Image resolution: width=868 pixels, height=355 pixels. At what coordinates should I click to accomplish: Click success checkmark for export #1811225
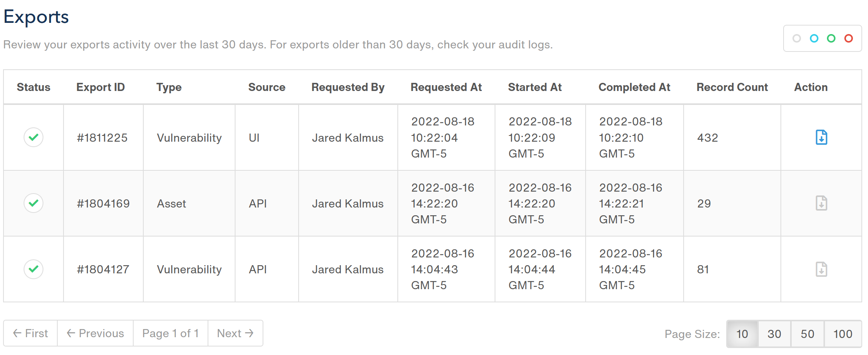pos(34,137)
